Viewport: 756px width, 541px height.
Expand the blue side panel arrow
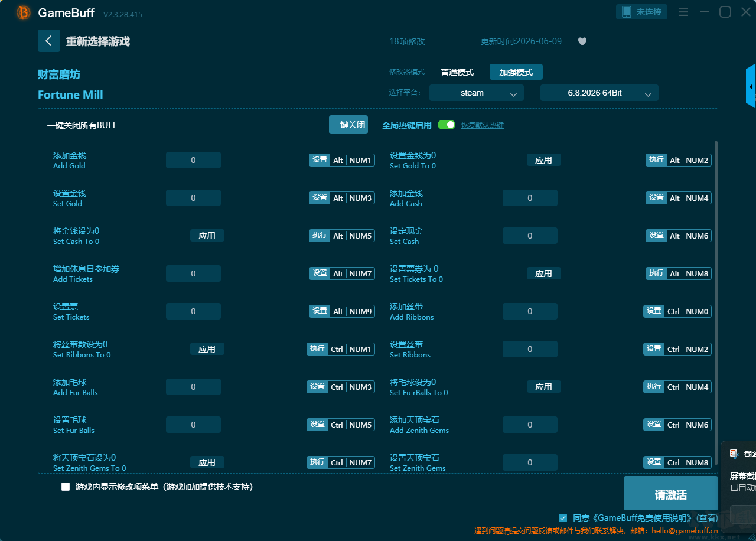751,86
